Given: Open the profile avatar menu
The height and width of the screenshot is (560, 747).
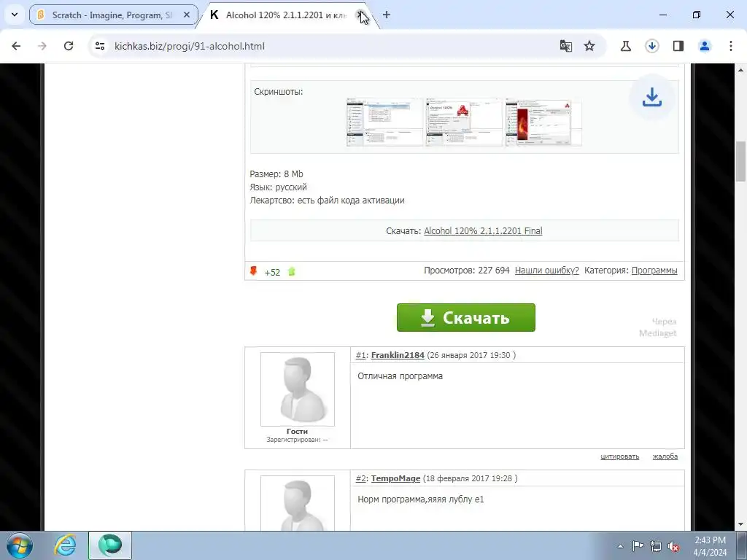Looking at the screenshot, I should click(x=705, y=46).
